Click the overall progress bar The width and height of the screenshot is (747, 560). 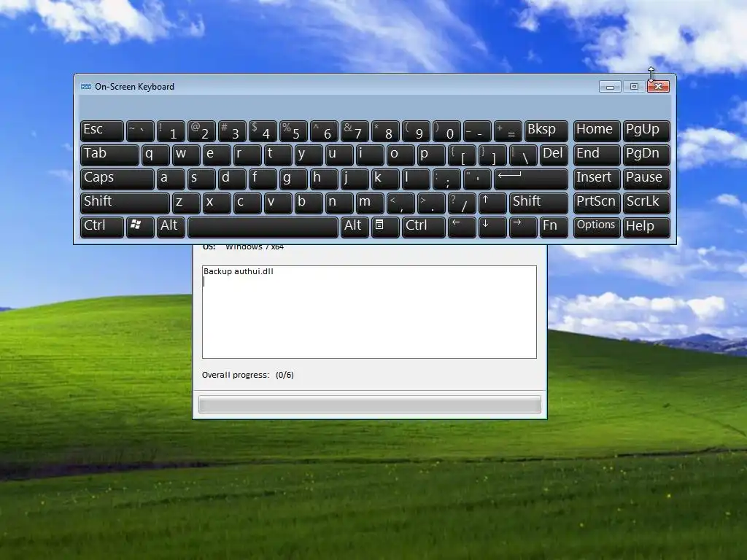(x=370, y=404)
